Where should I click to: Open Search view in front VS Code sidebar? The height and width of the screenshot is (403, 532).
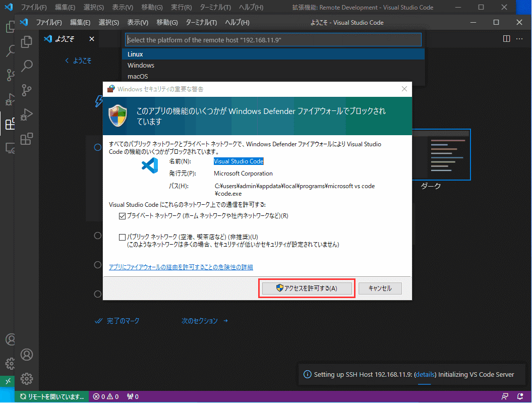pos(26,66)
